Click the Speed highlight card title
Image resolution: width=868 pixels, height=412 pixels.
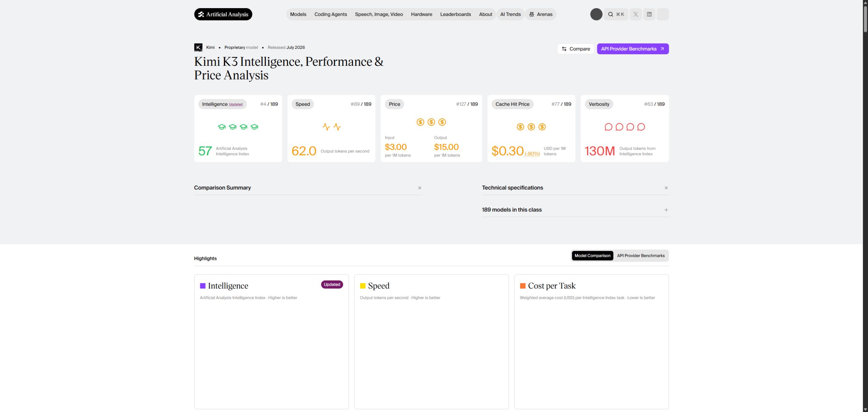pos(379,286)
